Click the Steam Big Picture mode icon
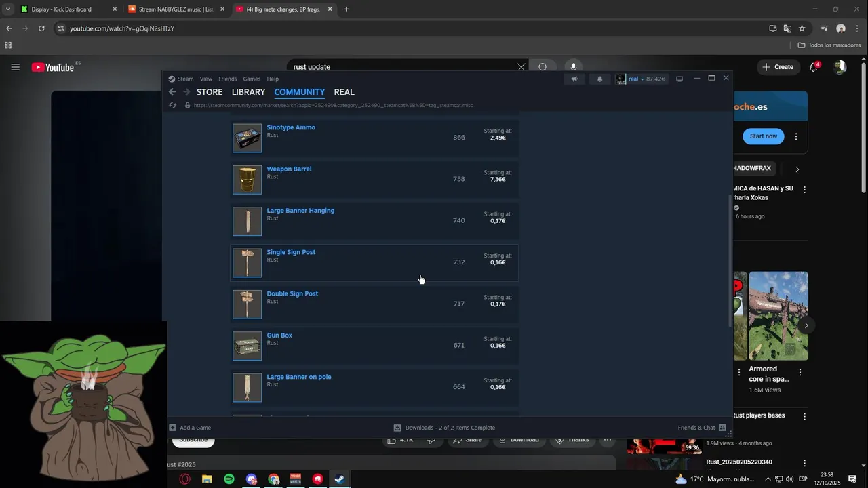This screenshot has width=868, height=488. (679, 79)
